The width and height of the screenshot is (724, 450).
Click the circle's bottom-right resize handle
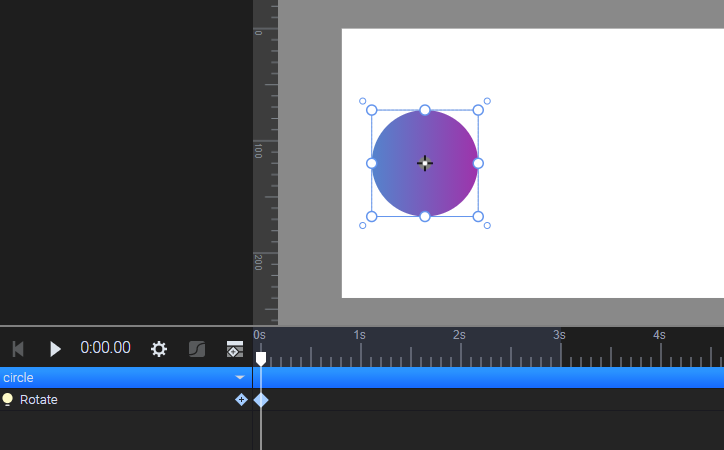coord(478,216)
